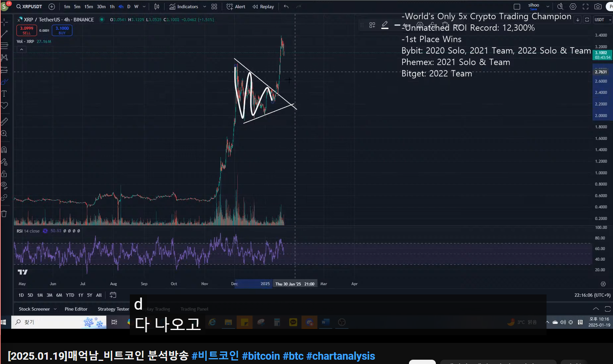Viewport: 613px width, 364px height.
Task: Switch to the D daily timeframe
Action: point(129,7)
